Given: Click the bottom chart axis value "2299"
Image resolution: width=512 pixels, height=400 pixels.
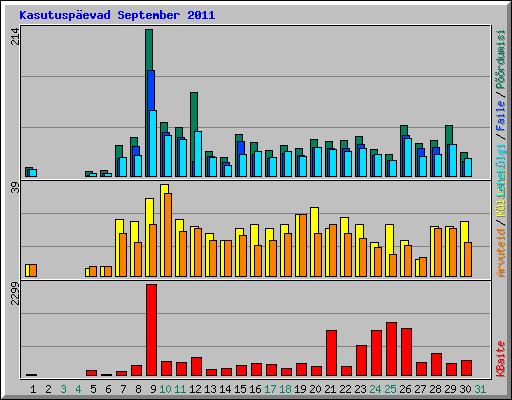Looking at the screenshot, I should (16, 293).
